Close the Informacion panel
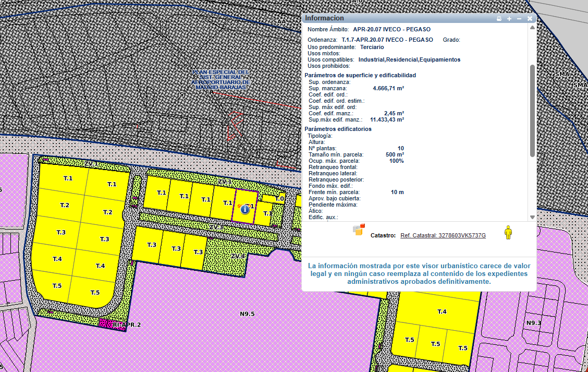Viewport: 588px width, 372px height. point(530,18)
